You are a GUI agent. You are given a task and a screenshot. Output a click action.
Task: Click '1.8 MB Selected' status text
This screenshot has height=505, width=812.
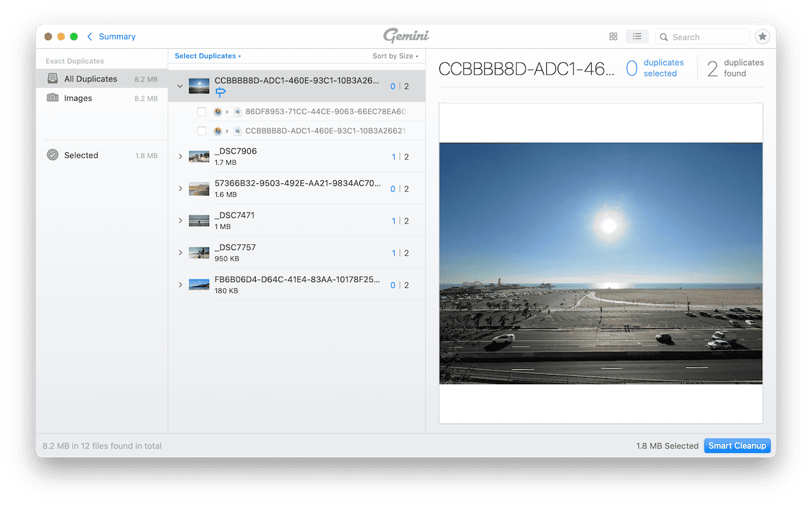click(x=667, y=446)
